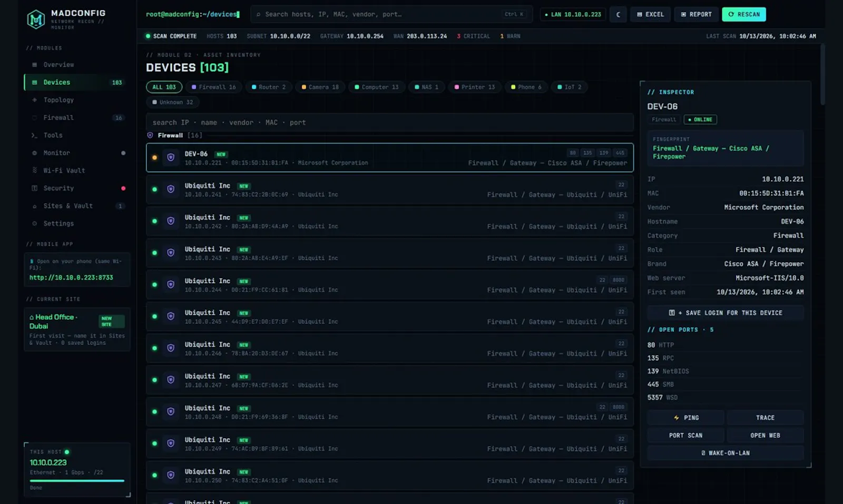Image resolution: width=843 pixels, height=504 pixels.
Task: Filter by Computer 13 chip
Action: [377, 87]
